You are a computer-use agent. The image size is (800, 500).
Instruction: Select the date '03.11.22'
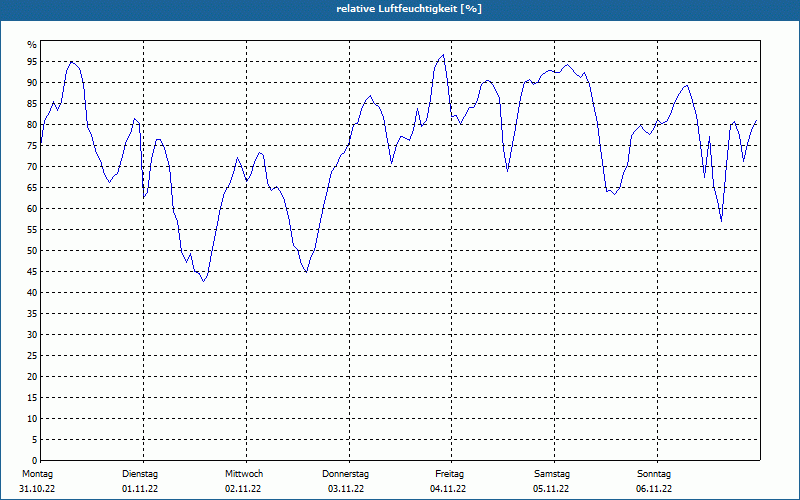click(346, 489)
